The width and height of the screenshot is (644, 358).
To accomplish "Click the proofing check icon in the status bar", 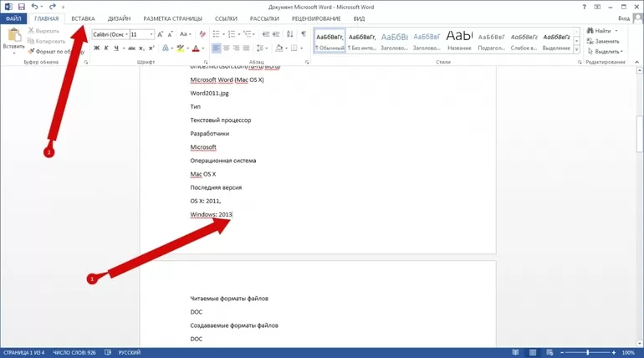I will pos(108,353).
